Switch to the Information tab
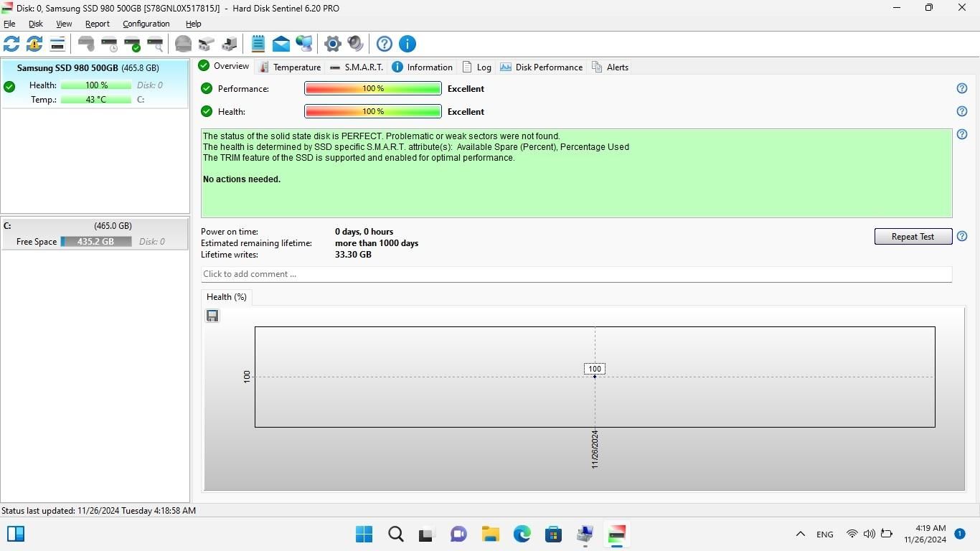 [x=423, y=67]
